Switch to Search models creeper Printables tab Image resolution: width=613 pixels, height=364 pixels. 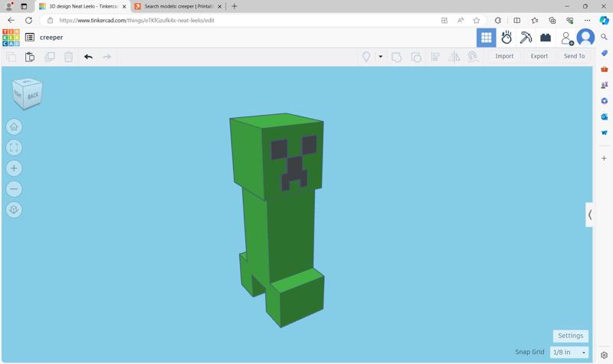[x=179, y=6]
